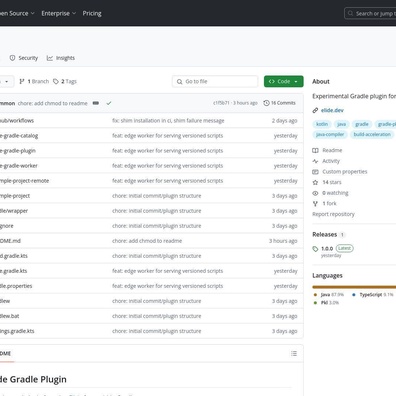Open release 1.0.0 Latest
The image size is (396, 396).
coord(333,248)
